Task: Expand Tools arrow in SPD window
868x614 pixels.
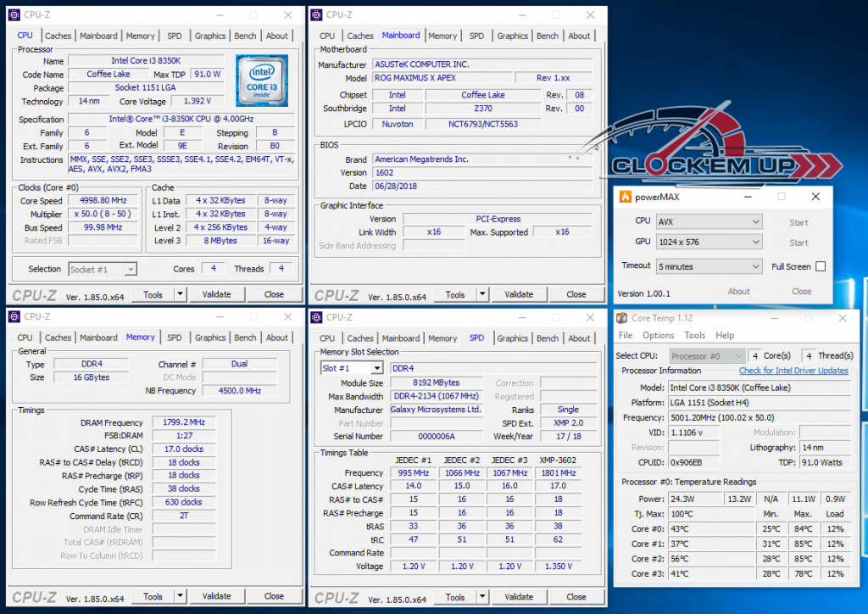Action: 482,597
